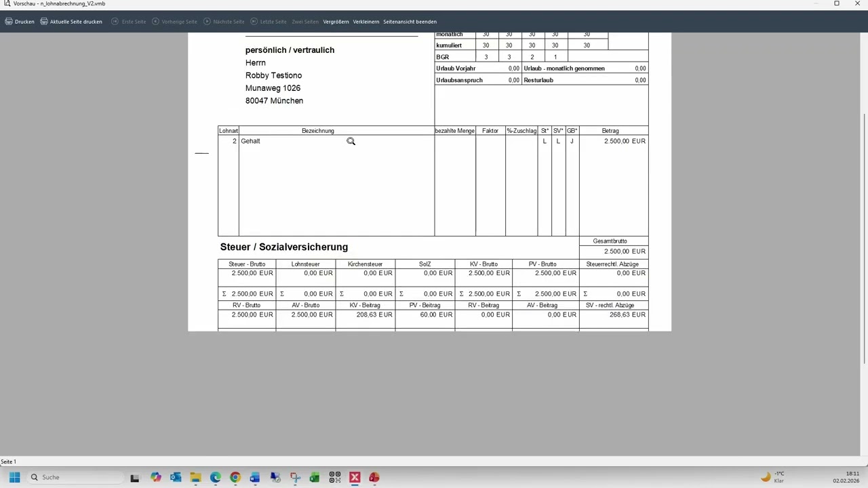Click the 'Faktor' column header
868x488 pixels.
[490, 131]
